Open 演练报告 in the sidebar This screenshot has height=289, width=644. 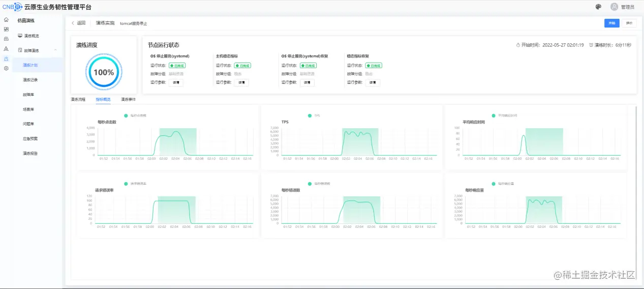[30, 153]
